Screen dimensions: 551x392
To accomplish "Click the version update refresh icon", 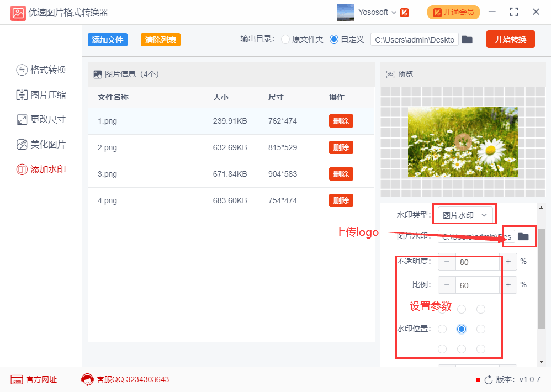I will point(489,380).
